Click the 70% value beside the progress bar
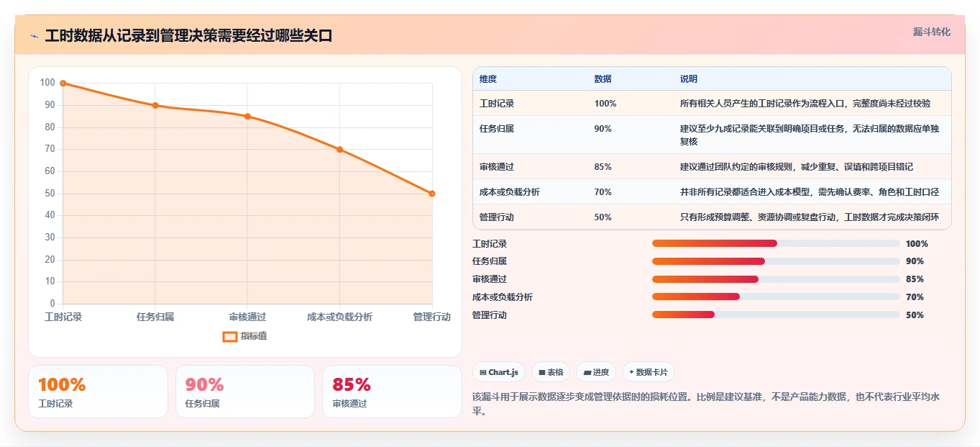 [x=915, y=297]
